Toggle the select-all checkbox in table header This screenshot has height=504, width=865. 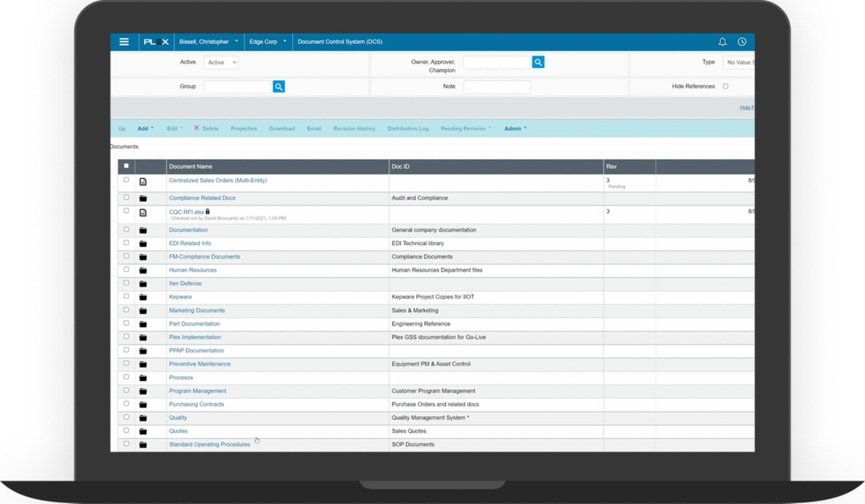127,166
